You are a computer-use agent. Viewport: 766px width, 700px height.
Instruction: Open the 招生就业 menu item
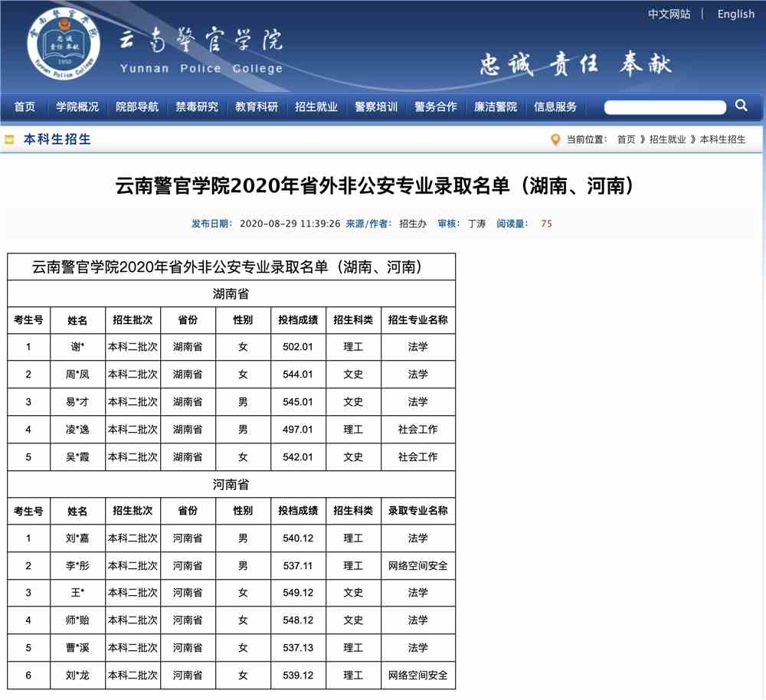click(316, 106)
